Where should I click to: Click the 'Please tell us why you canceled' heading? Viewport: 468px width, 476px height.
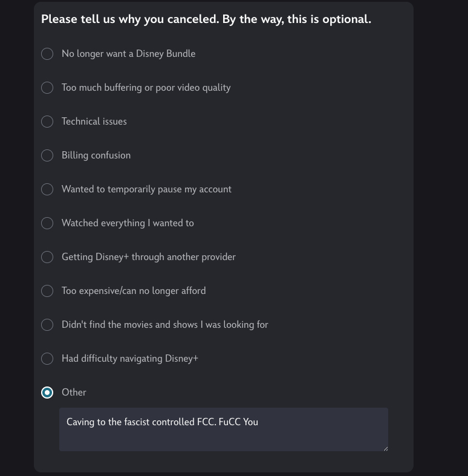pyautogui.click(x=206, y=19)
